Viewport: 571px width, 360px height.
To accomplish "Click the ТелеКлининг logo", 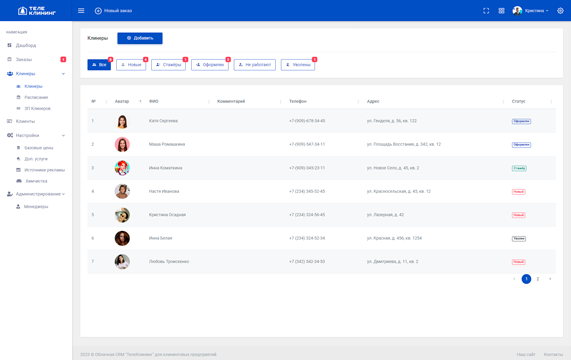I will coord(37,11).
